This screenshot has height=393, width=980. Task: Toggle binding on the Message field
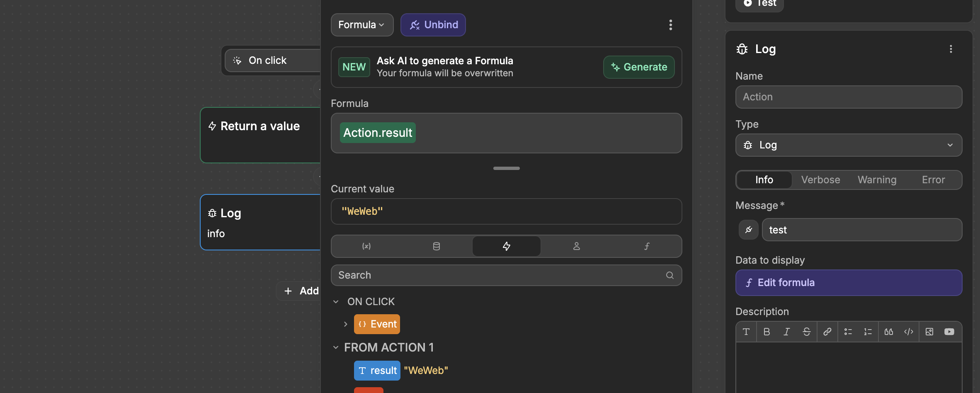tap(749, 229)
